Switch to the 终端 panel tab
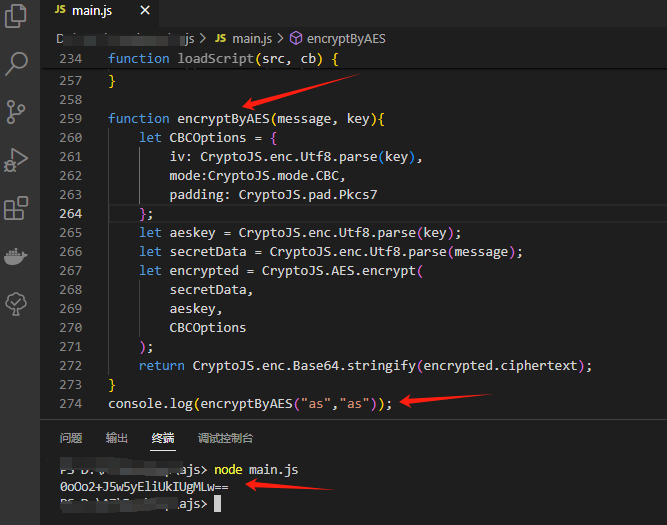The width and height of the screenshot is (667, 525). (163, 438)
